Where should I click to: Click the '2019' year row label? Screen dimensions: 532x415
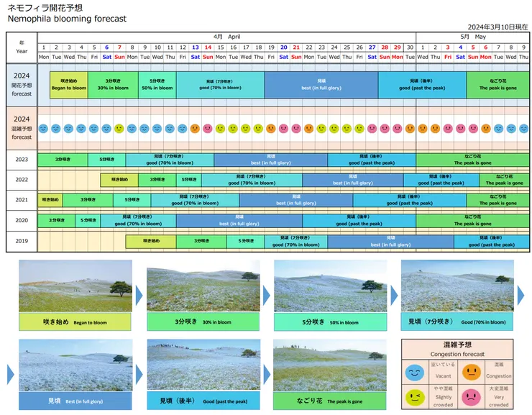[22, 241]
